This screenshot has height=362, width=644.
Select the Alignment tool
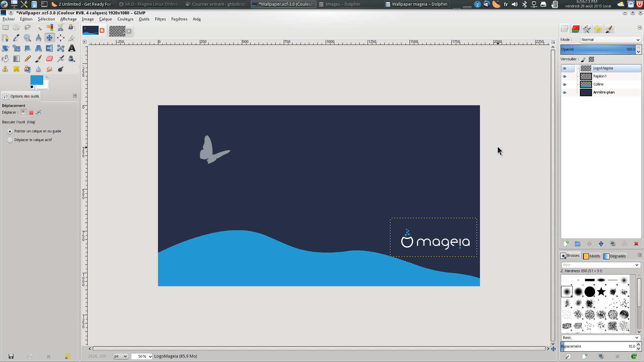click(61, 38)
